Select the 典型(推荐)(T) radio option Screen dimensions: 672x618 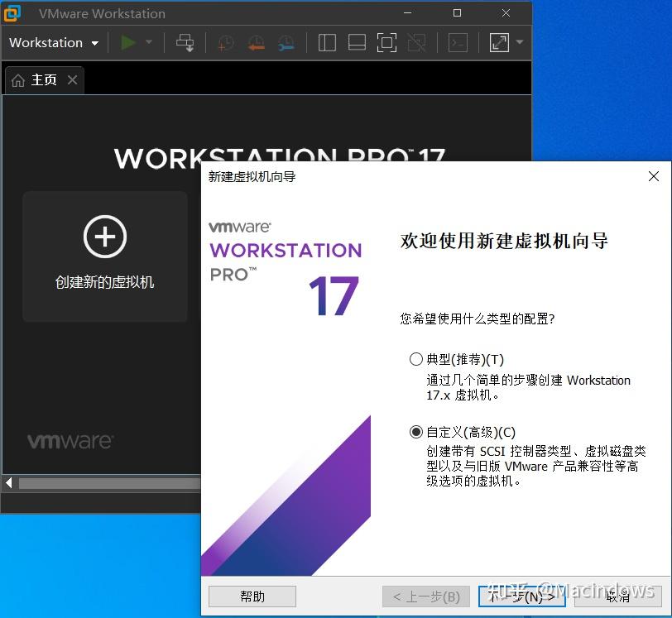pyautogui.click(x=415, y=359)
